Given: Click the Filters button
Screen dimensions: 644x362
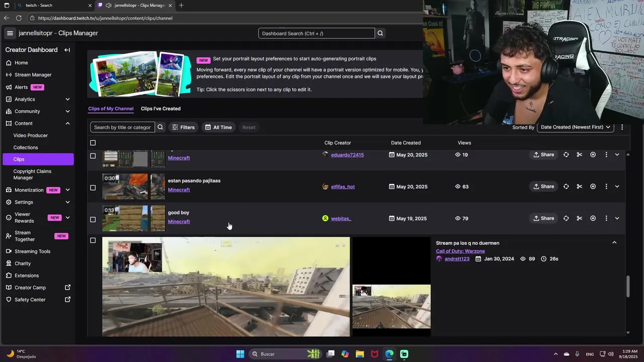Looking at the screenshot, I should point(183,127).
